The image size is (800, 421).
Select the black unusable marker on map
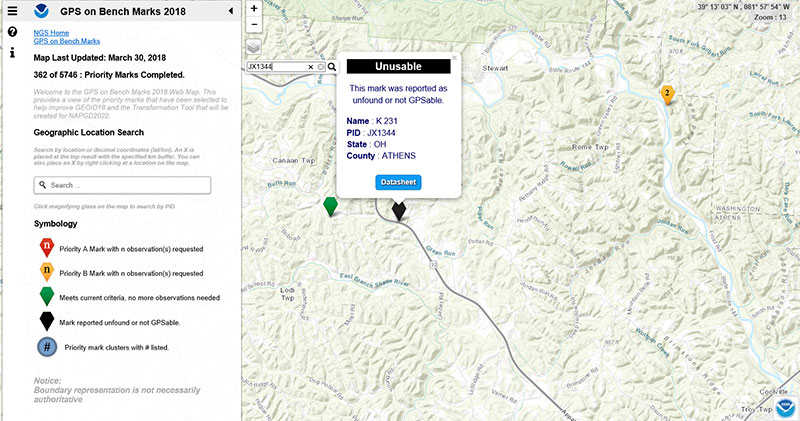click(x=399, y=210)
